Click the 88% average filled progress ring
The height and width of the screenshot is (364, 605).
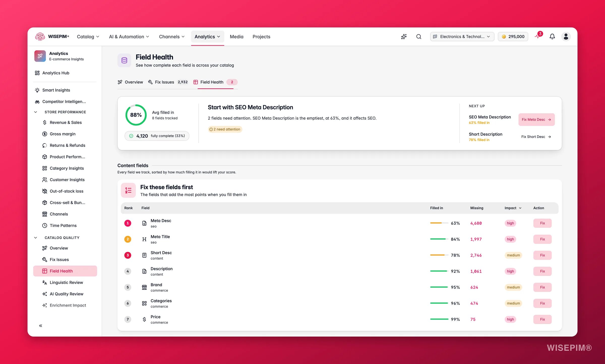pos(136,115)
